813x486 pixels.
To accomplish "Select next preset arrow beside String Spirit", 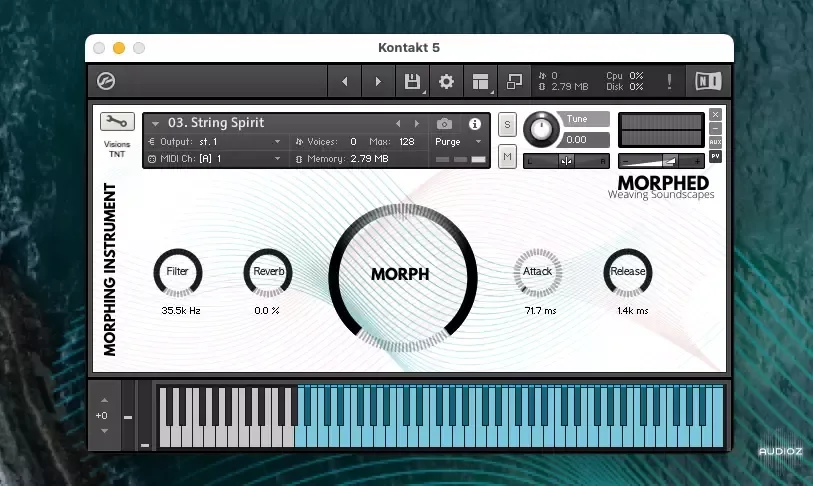I will [417, 123].
